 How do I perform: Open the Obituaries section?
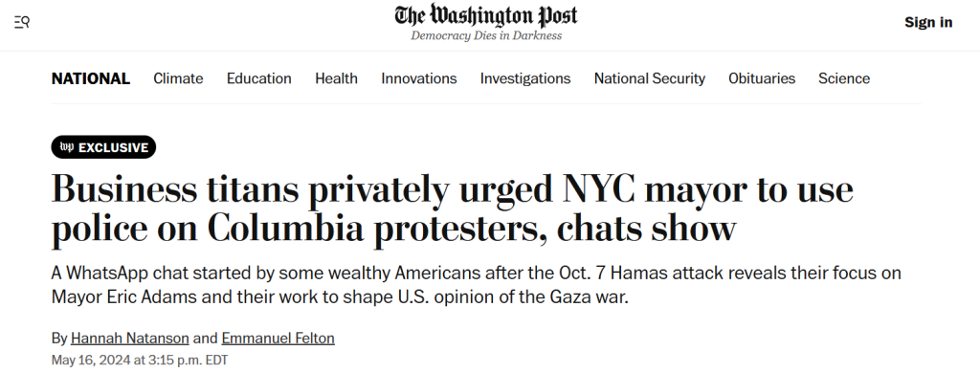761,78
